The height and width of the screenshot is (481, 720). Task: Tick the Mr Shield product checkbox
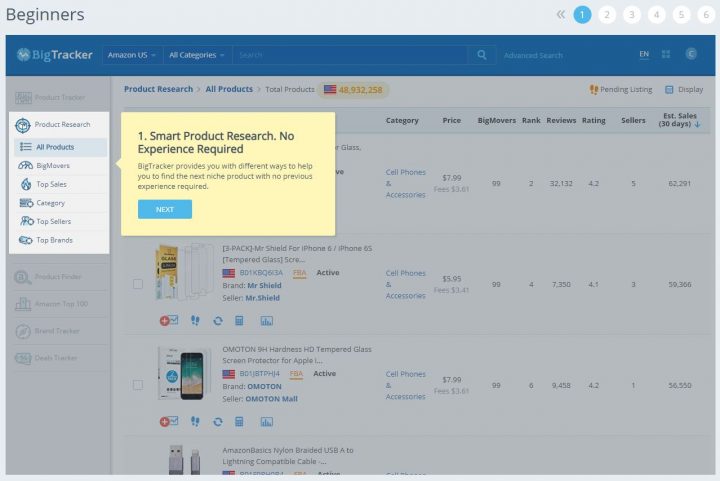(x=138, y=284)
